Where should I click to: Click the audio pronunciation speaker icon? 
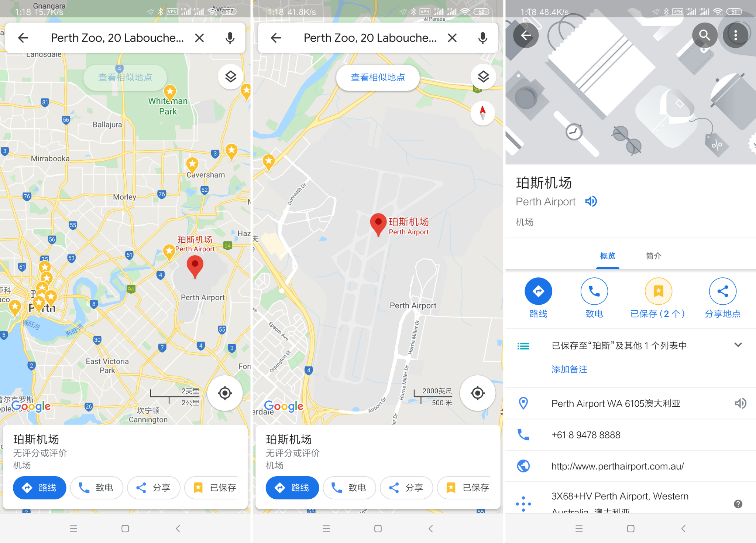point(591,201)
